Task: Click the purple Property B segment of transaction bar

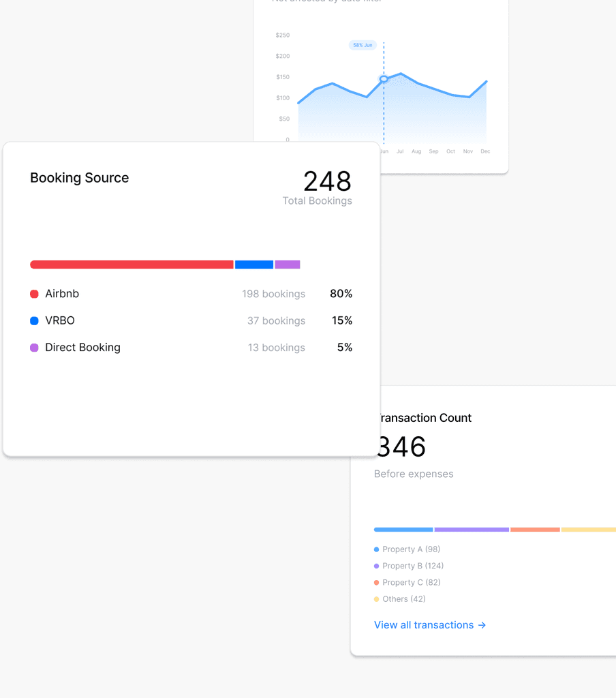Action: pos(472,530)
